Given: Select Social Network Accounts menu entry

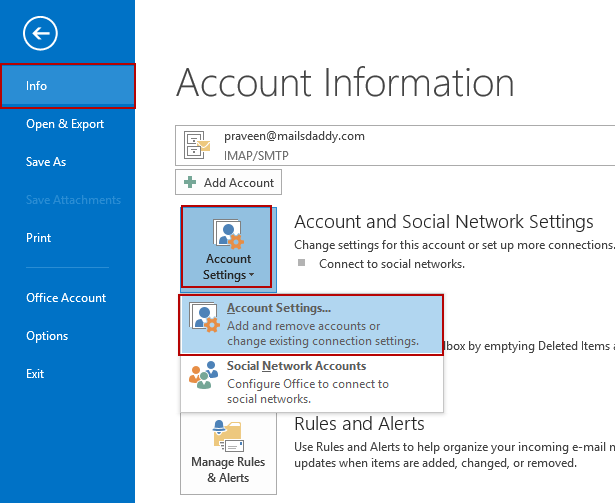Looking at the screenshot, I should point(311,383).
